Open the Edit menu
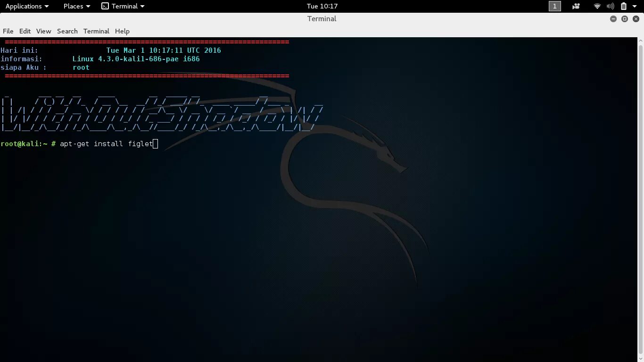Viewport: 644px width, 362px height. [25, 31]
